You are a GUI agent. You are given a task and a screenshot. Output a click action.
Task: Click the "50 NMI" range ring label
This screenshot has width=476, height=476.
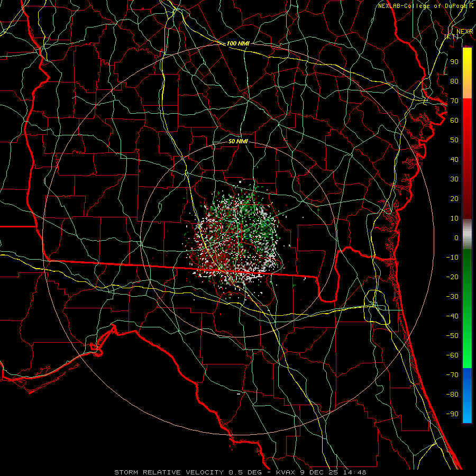(238, 141)
